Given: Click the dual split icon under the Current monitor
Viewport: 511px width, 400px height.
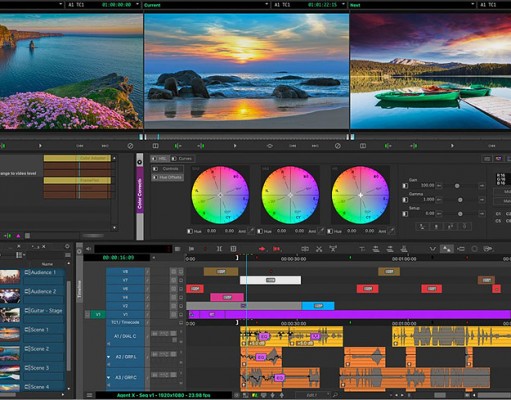Looking at the screenshot, I should click(x=155, y=146).
